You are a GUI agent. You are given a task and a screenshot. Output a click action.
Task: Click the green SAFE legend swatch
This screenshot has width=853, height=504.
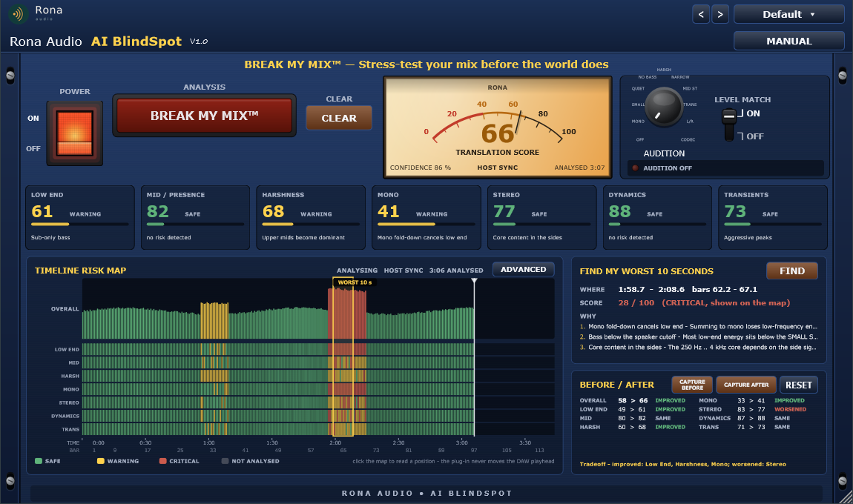click(x=38, y=461)
